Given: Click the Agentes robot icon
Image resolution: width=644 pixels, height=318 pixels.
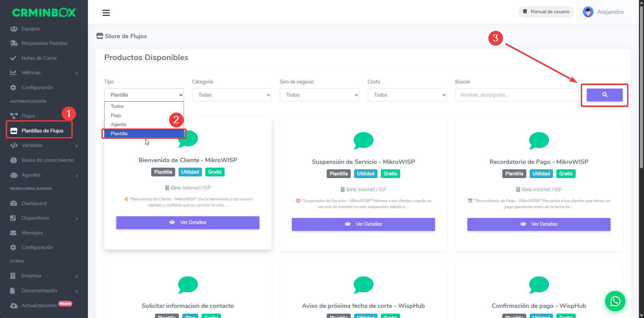Looking at the screenshot, I should click(14, 175).
